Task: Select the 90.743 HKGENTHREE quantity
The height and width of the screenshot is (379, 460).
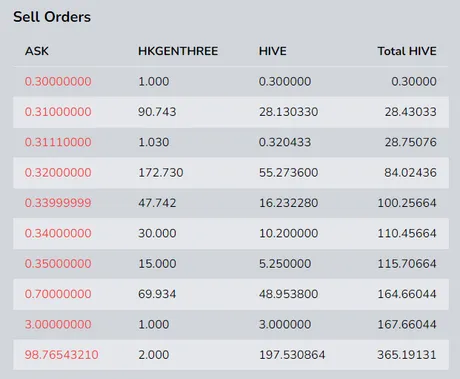Action: pos(157,112)
